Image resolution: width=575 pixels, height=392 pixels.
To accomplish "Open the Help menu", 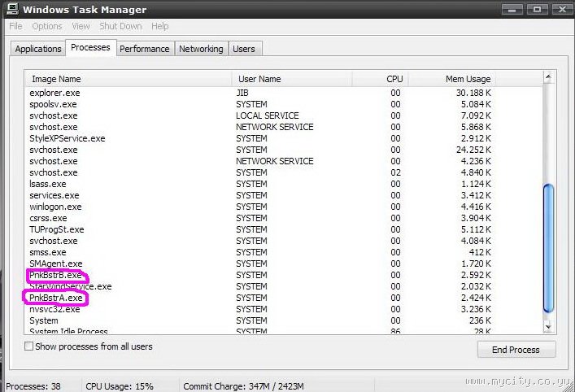I will pos(160,26).
